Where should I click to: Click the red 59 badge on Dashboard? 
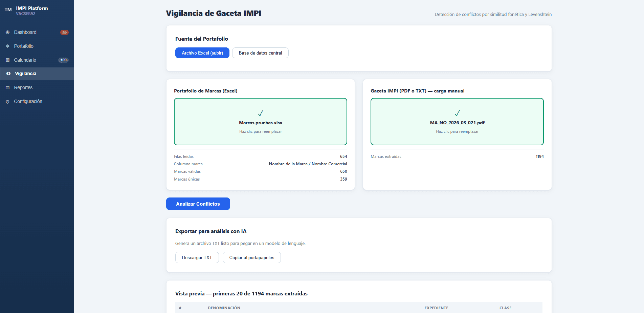(x=64, y=33)
